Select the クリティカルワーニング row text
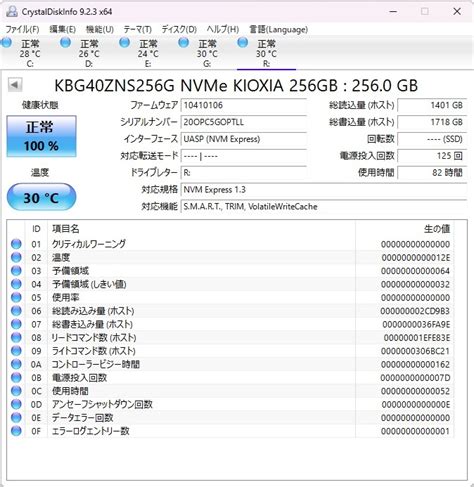Screen dimensions: 474x487 pyautogui.click(x=89, y=244)
